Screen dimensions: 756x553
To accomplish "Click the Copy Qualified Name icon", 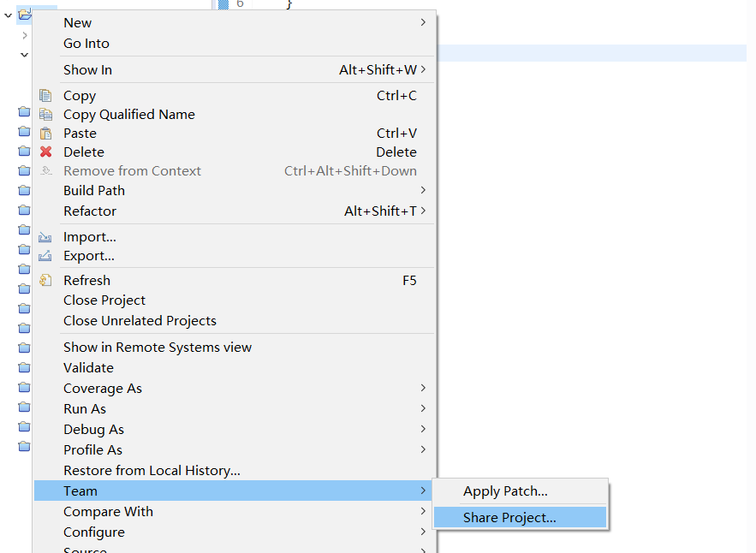I will [45, 114].
